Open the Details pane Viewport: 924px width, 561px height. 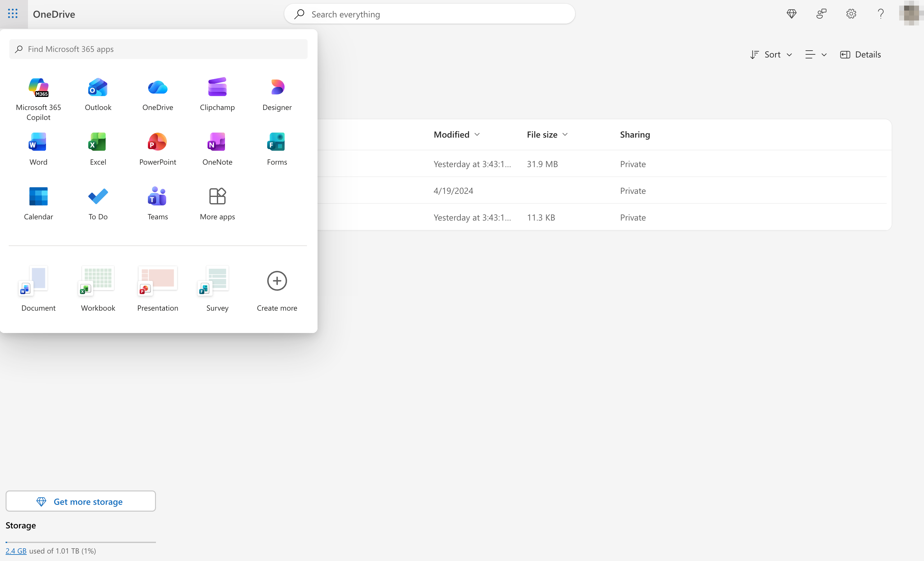click(860, 54)
